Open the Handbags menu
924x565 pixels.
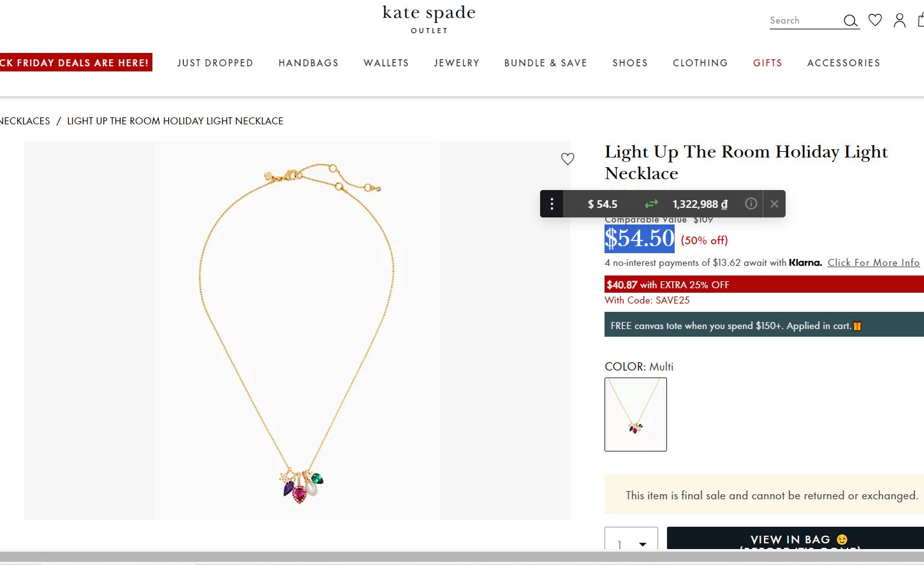pyautogui.click(x=309, y=62)
